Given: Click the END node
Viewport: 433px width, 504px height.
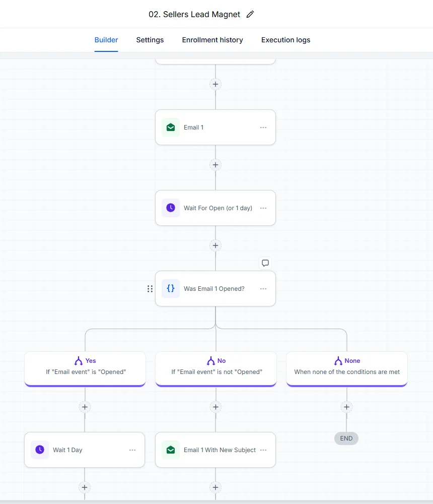Looking at the screenshot, I should [346, 438].
